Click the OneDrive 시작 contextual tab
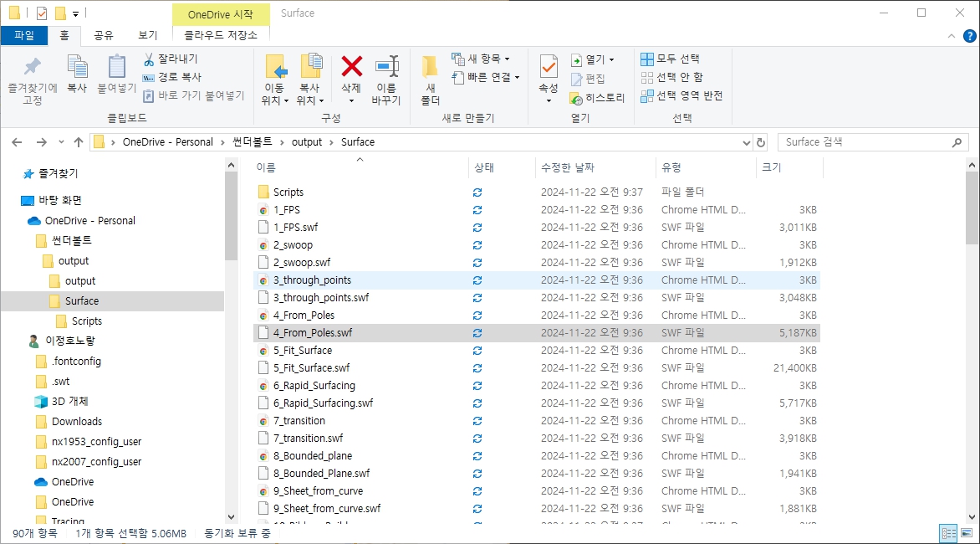 pos(221,13)
